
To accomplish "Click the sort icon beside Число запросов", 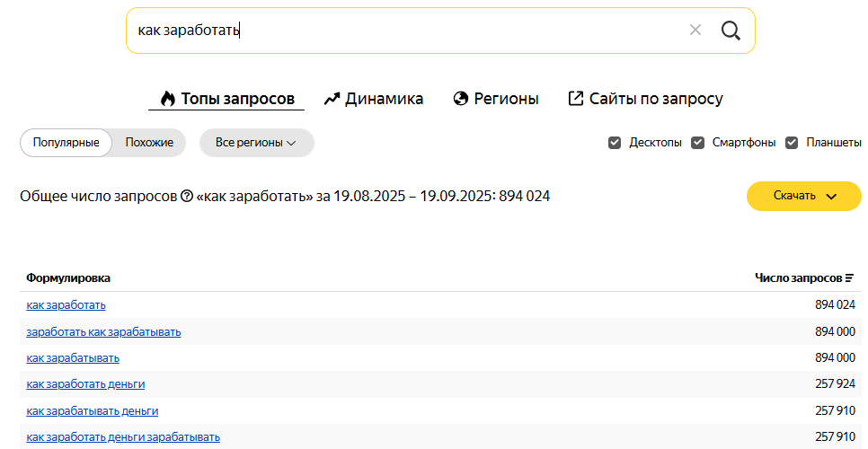I will 850,278.
